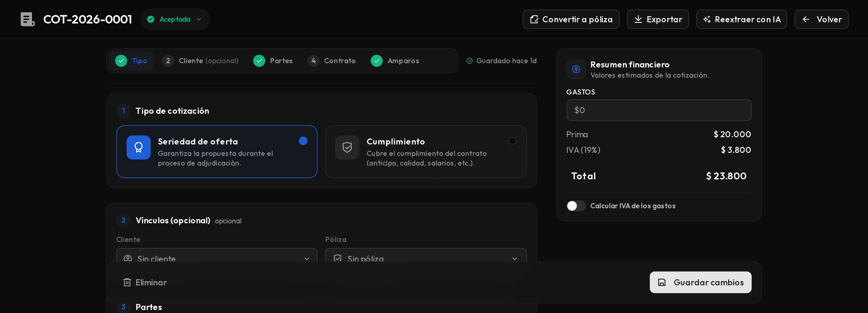Click the green check icon in Aceptada badge
This screenshot has width=868, height=313.
[151, 19]
